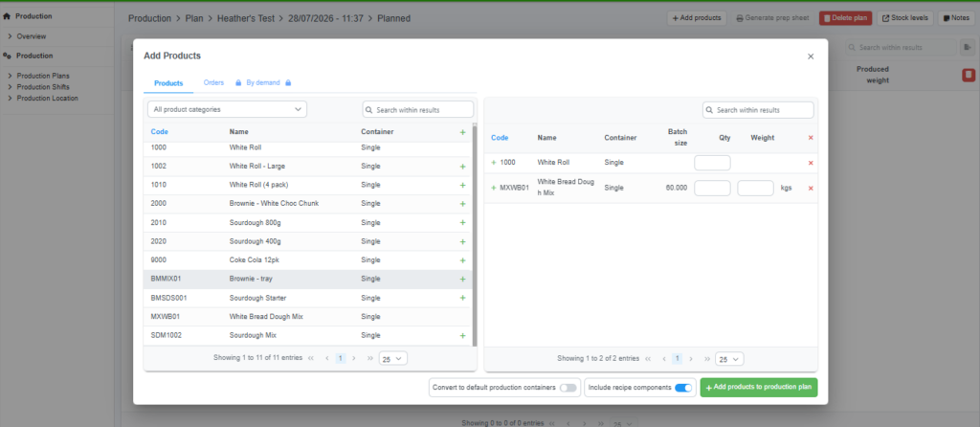
Task: Add Brownie - White Choc Chunk plus icon
Action: [x=462, y=204]
